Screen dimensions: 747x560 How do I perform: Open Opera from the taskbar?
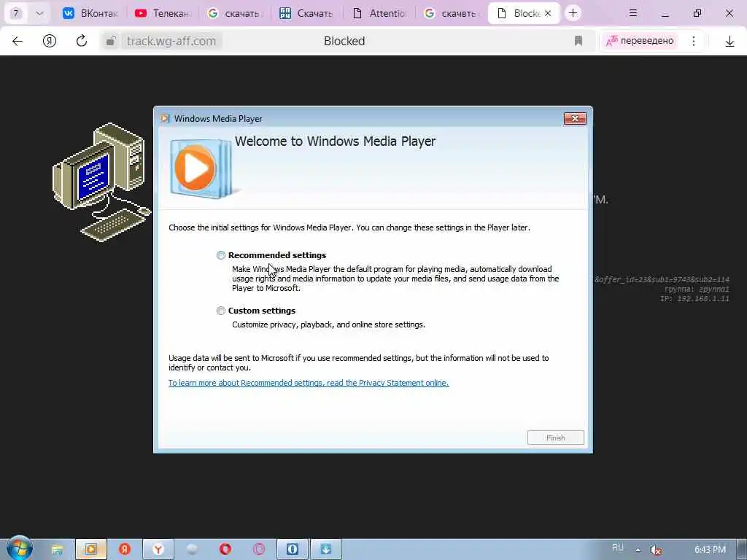(x=225, y=550)
